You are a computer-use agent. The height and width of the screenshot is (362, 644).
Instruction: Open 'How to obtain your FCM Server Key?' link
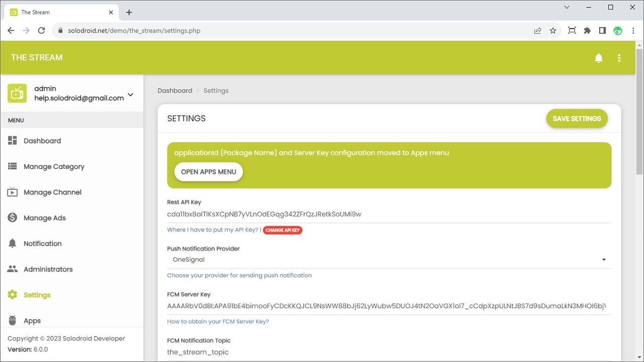point(218,321)
